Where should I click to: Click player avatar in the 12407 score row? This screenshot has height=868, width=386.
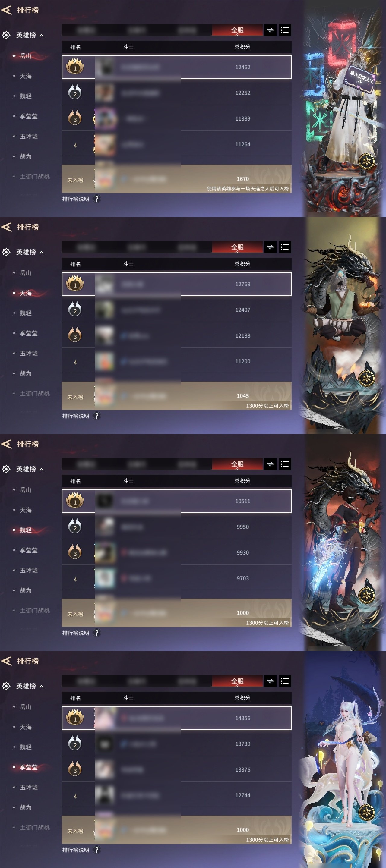105,310
